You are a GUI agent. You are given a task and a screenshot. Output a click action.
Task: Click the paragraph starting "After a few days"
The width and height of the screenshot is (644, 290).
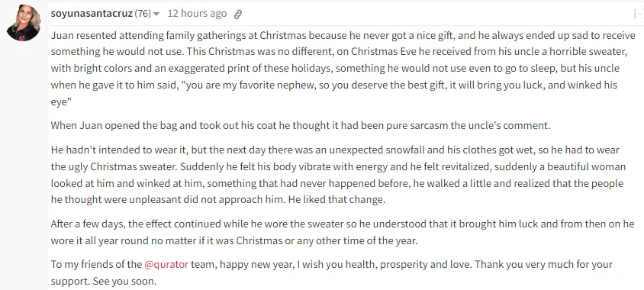pyautogui.click(x=343, y=232)
